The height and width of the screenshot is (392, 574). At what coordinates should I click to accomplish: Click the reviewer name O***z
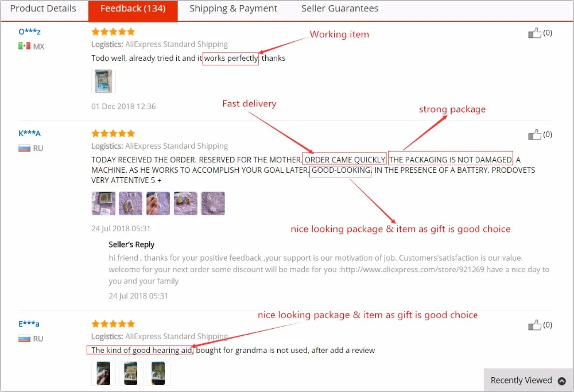[x=29, y=32]
